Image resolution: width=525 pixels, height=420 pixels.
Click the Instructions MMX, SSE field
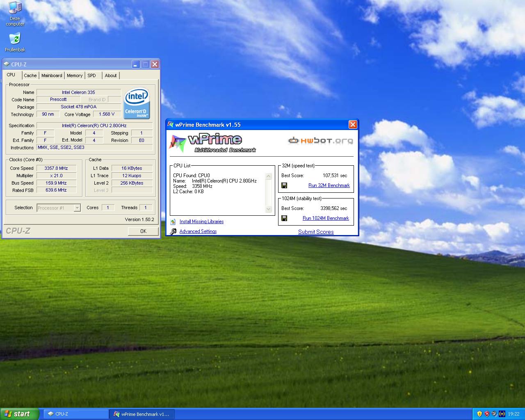(94, 147)
